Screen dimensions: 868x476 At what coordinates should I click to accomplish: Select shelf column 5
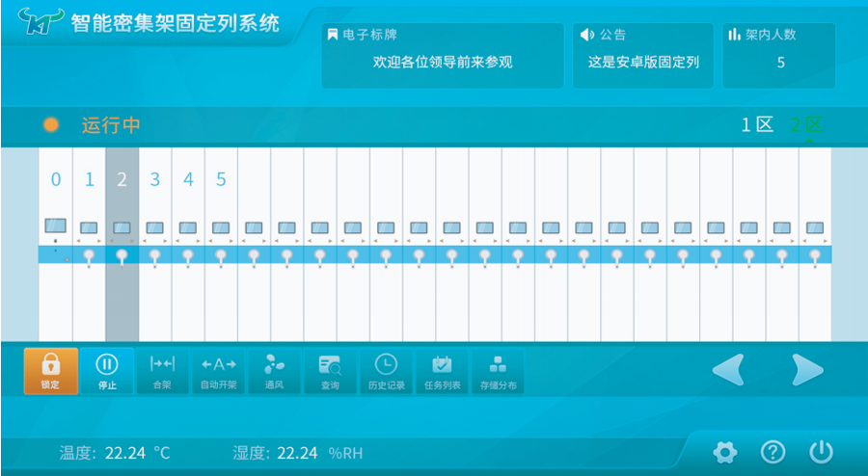(221, 244)
